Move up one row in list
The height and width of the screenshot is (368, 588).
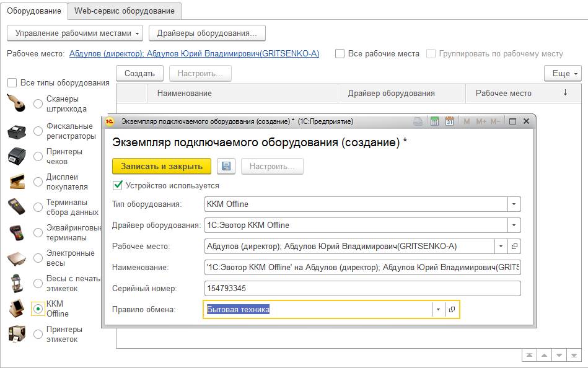point(544,355)
